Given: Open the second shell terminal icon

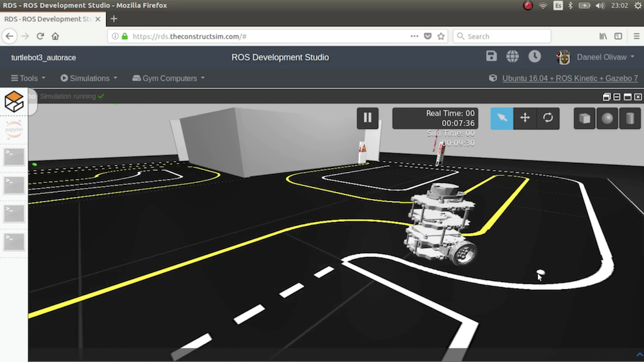Looking at the screenshot, I should point(14,186).
